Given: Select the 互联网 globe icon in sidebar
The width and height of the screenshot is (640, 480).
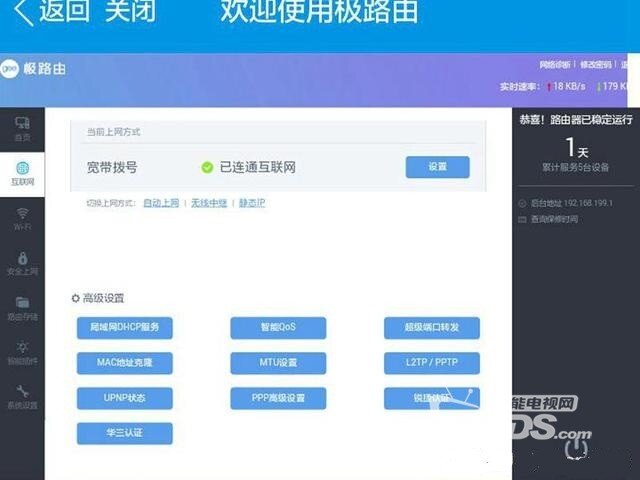Looking at the screenshot, I should pyautogui.click(x=22, y=173).
